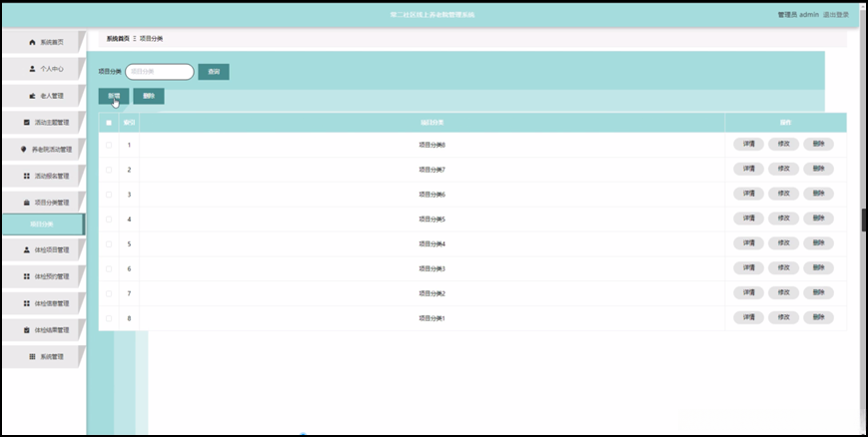
Task: Select the highlighted 项目分类 submenu item
Action: pos(43,224)
